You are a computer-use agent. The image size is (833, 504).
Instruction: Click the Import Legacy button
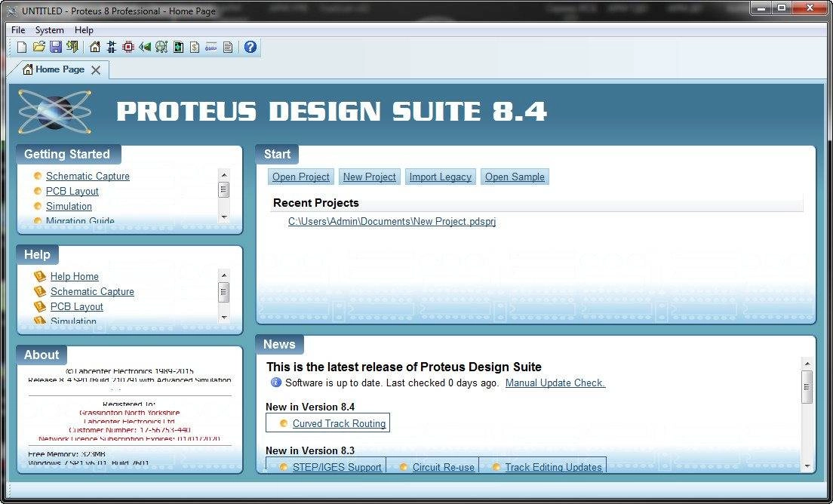tap(441, 177)
